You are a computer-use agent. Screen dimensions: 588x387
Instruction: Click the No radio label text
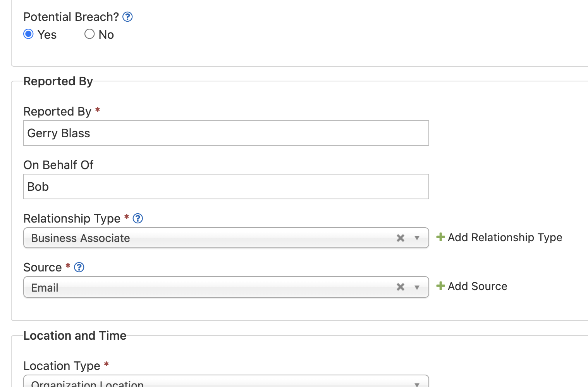[106, 35]
